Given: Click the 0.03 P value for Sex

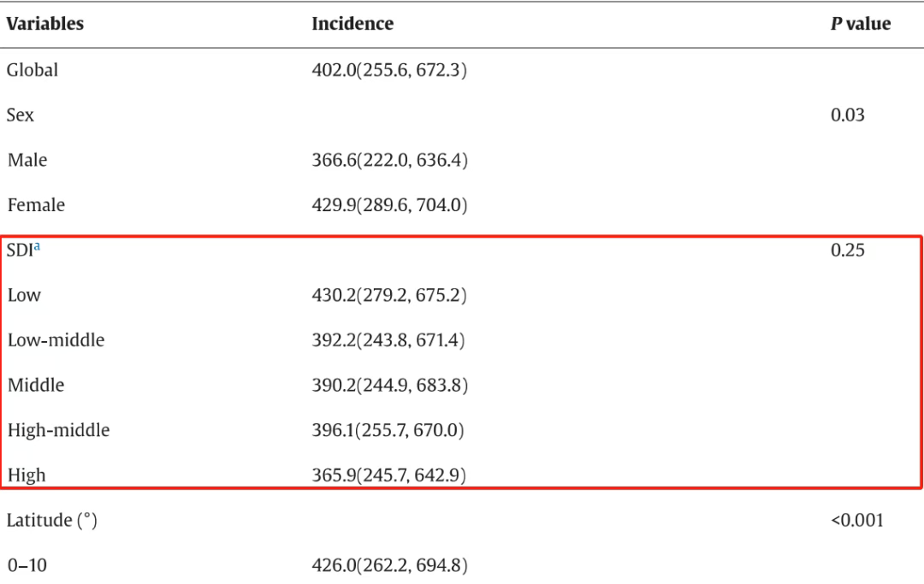Looking at the screenshot, I should click(x=847, y=115).
